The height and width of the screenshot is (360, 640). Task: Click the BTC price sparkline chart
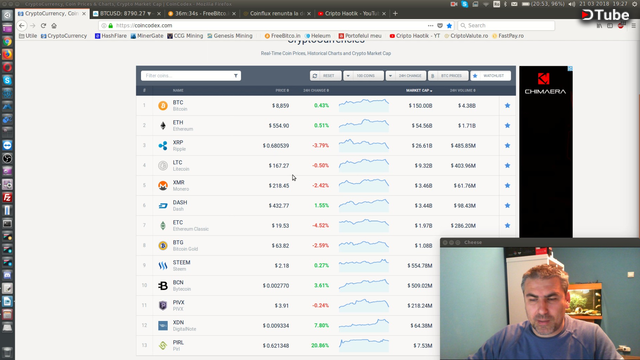pyautogui.click(x=364, y=106)
